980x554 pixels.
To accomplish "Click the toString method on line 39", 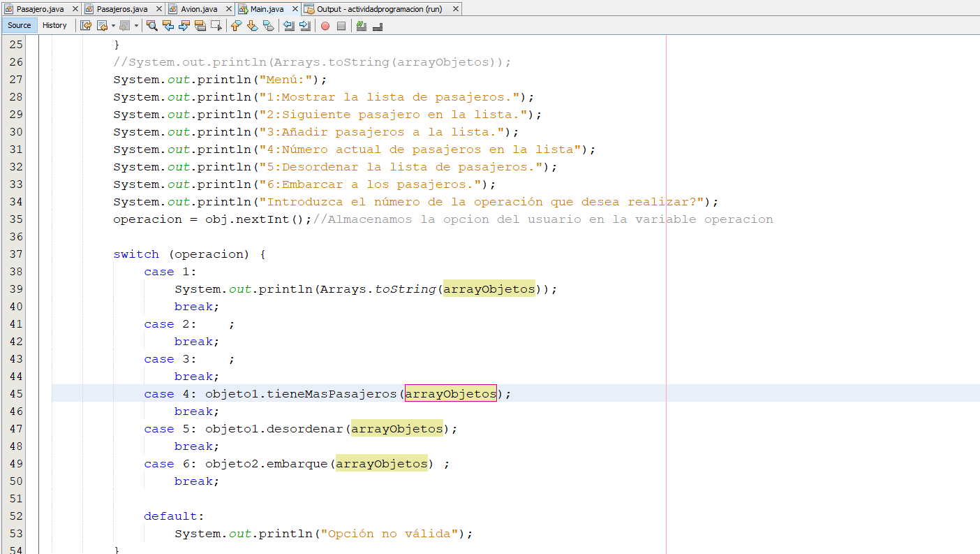I will click(405, 289).
